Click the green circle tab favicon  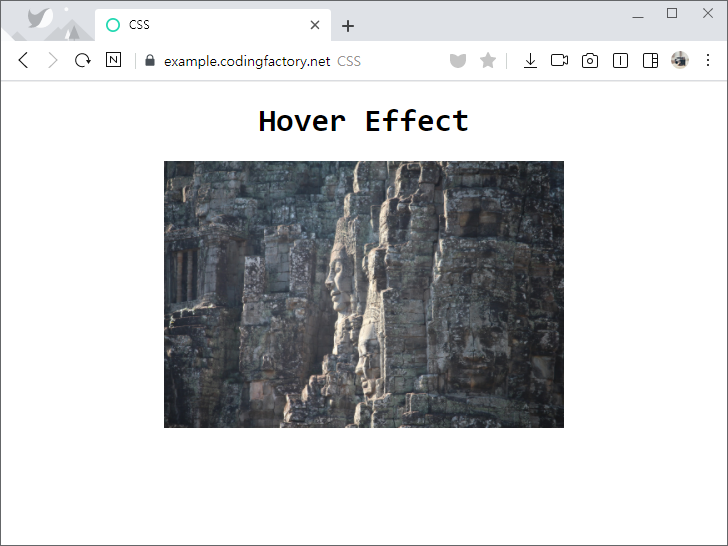(113, 25)
